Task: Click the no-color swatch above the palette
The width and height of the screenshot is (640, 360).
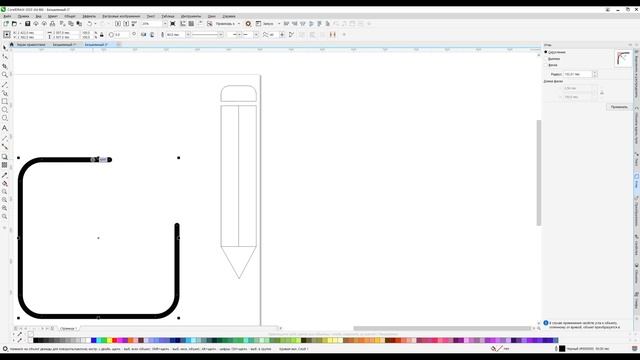Action: tap(30, 334)
